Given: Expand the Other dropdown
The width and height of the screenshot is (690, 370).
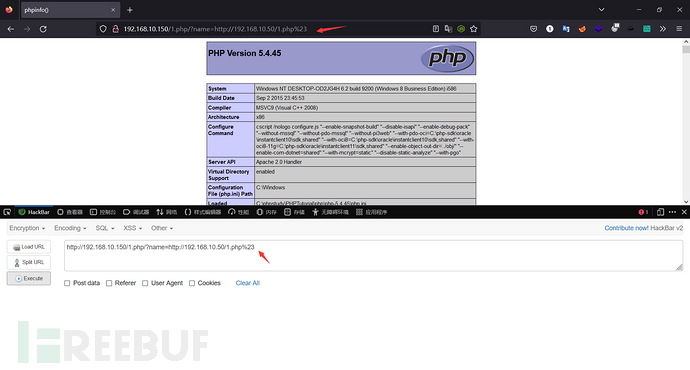Looking at the screenshot, I should point(162,228).
